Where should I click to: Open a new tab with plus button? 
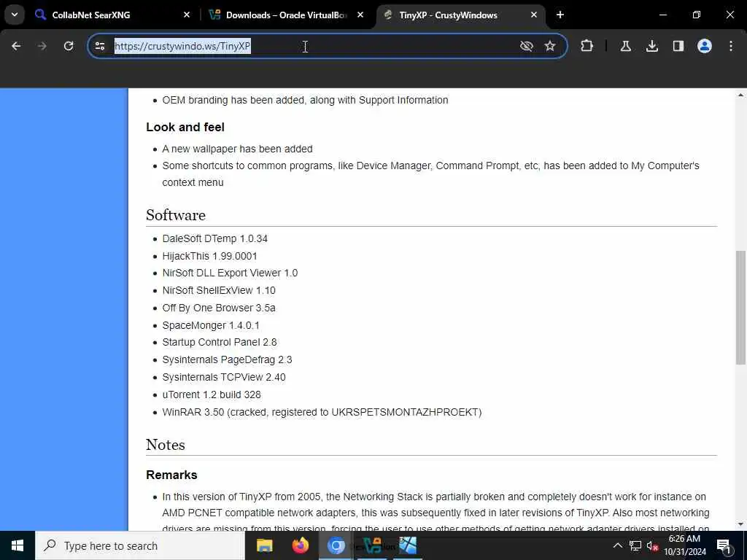pos(560,15)
